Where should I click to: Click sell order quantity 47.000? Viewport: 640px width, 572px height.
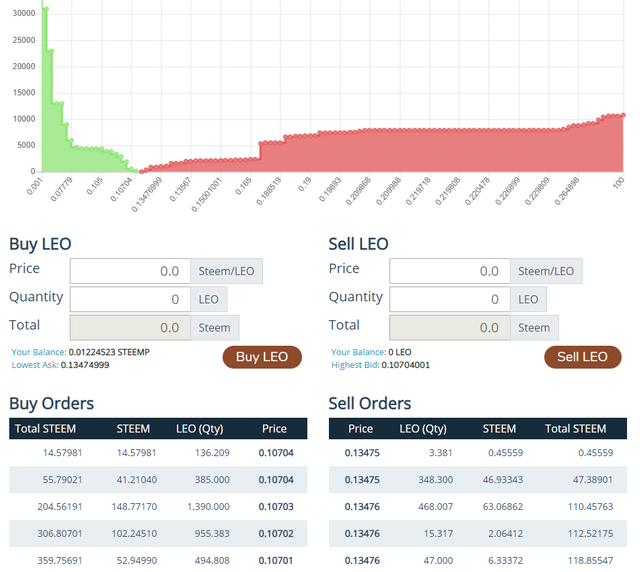438,561
